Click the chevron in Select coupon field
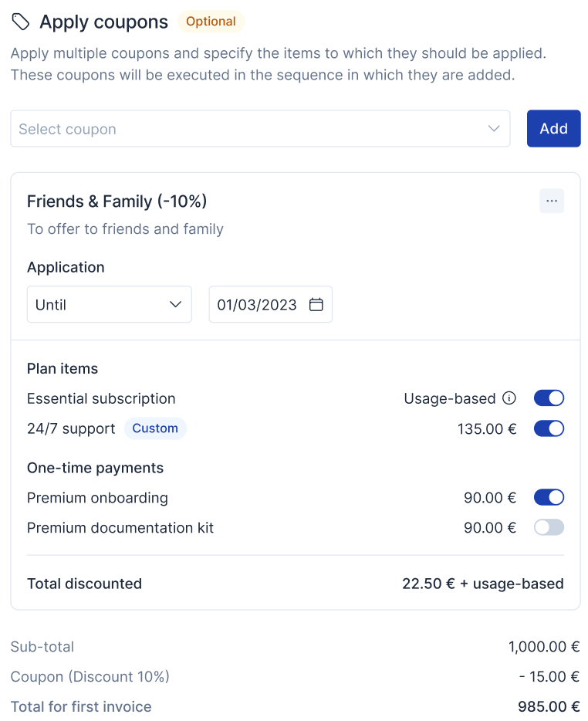 click(x=493, y=129)
